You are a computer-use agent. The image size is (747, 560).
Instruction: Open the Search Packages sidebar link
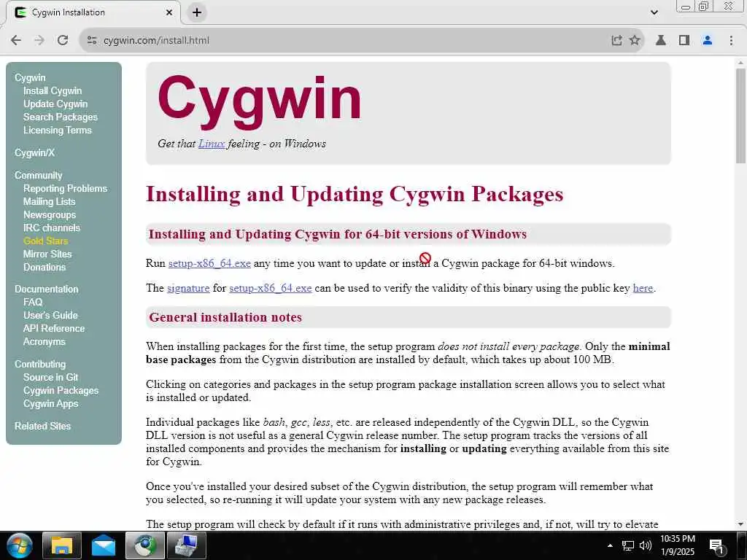click(61, 117)
